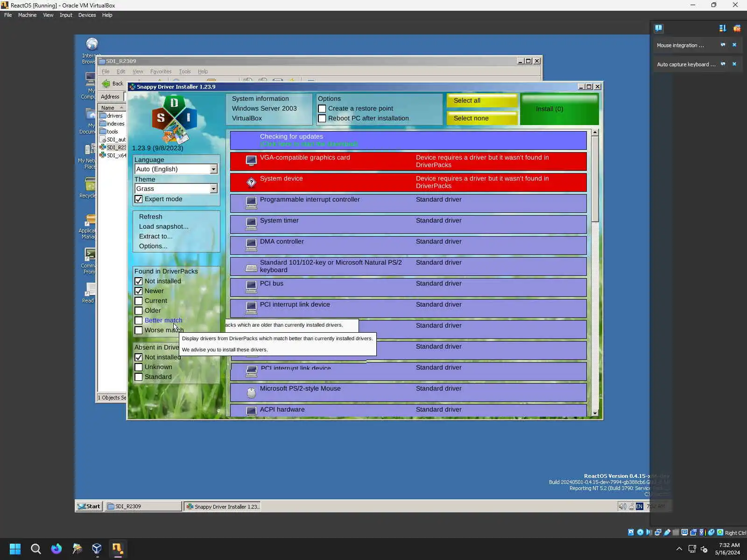This screenshot has width=747, height=560.
Task: Click the System timer device icon
Action: coord(251,224)
